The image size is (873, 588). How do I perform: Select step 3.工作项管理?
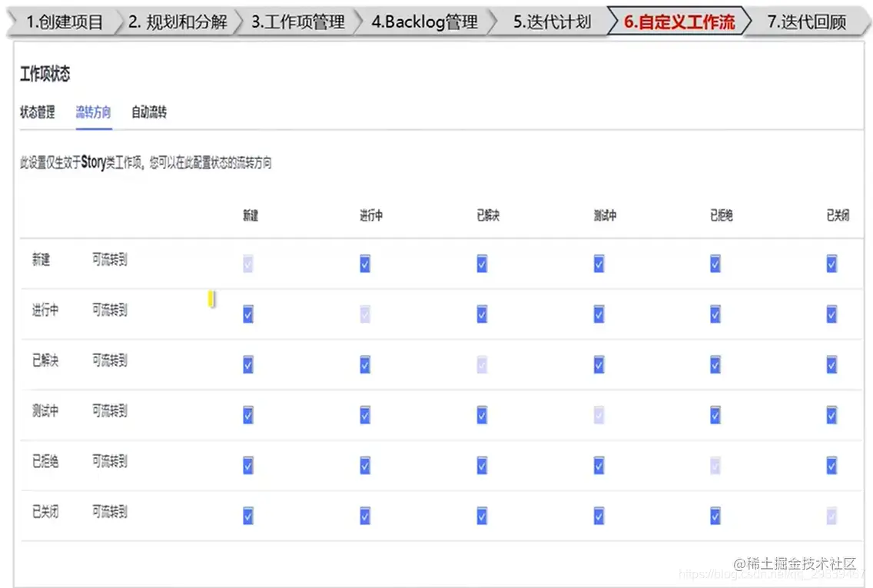[x=298, y=22]
